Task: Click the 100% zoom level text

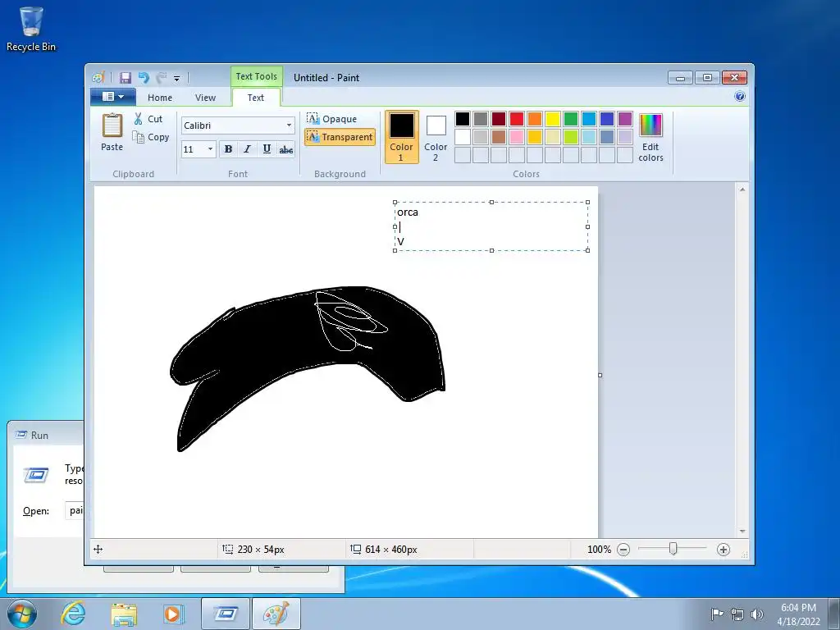Action: click(599, 550)
